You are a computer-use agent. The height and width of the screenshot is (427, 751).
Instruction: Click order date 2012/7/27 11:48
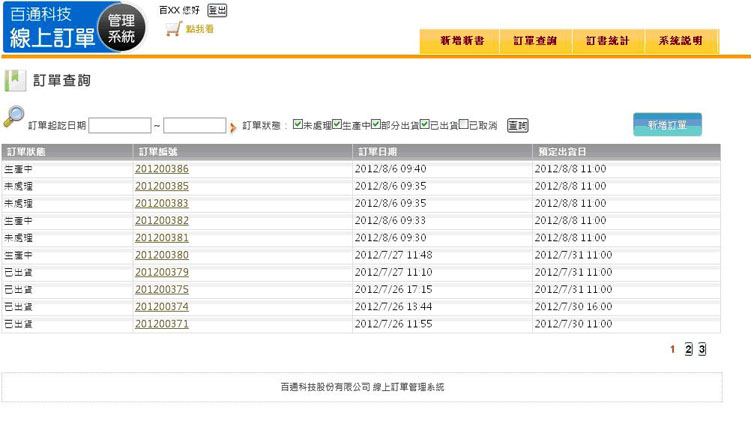(x=393, y=255)
